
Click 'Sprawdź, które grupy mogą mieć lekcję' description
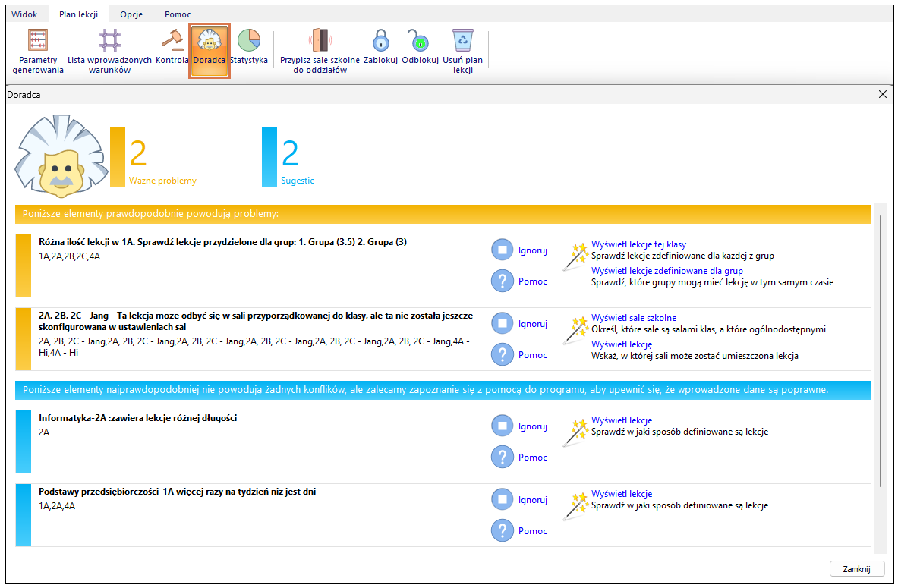tap(713, 282)
